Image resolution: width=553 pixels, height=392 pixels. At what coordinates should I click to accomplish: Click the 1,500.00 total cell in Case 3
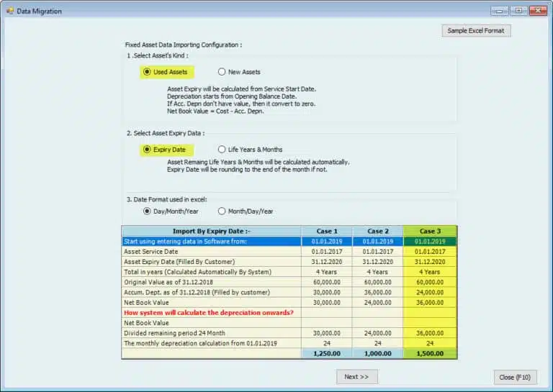coord(430,353)
